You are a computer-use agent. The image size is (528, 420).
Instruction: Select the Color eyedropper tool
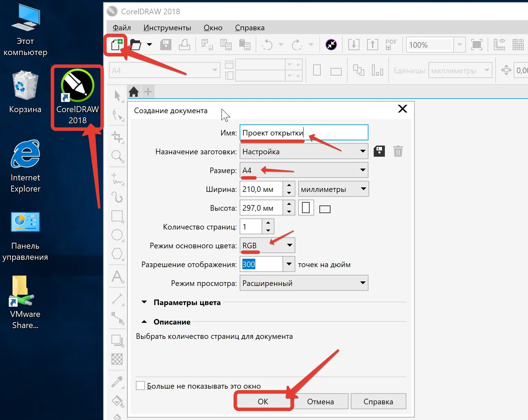click(x=117, y=382)
